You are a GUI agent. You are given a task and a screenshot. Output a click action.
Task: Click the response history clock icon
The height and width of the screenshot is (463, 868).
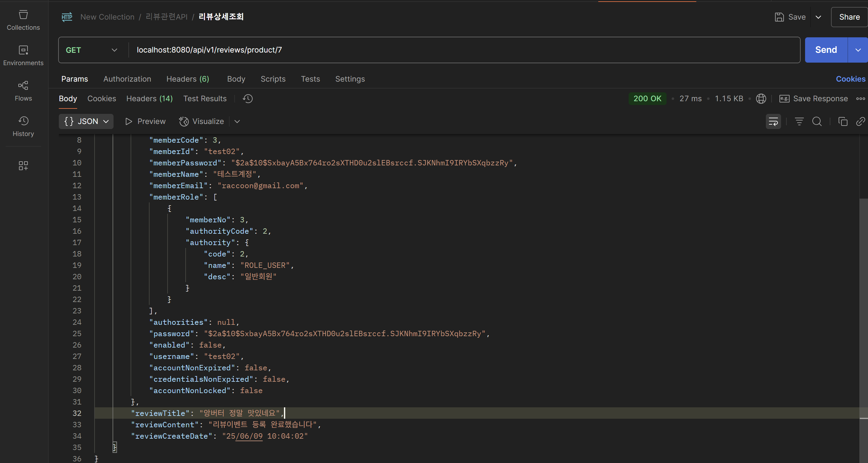248,99
